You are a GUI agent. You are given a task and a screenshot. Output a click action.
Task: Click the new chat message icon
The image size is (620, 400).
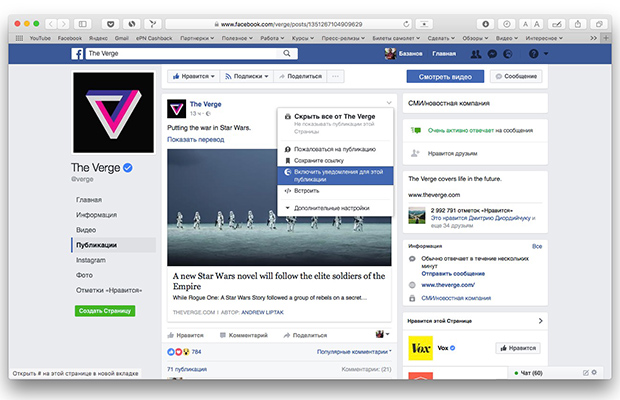click(x=586, y=372)
